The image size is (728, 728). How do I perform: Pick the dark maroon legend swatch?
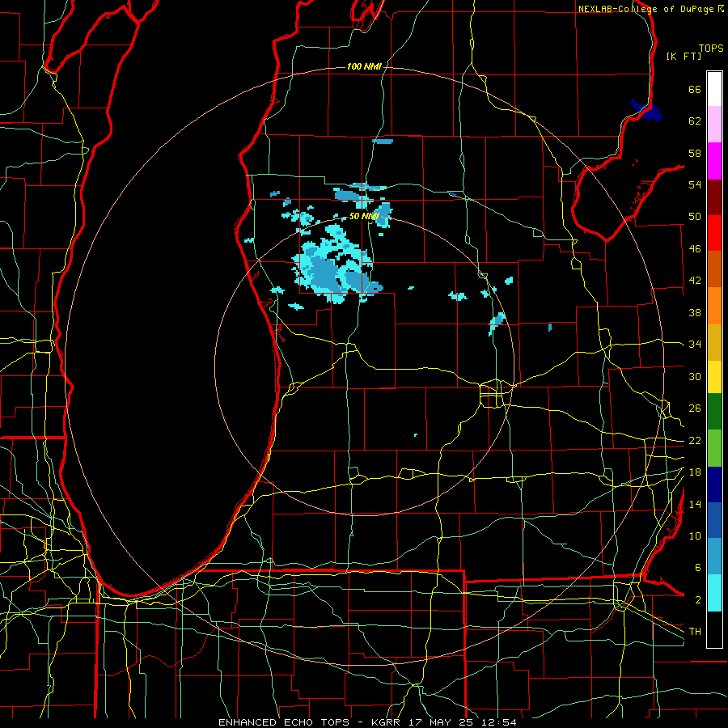click(714, 197)
